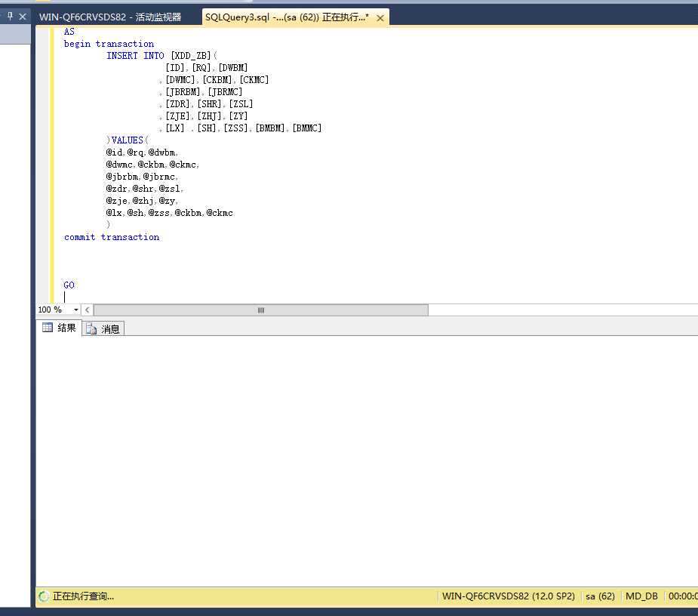Click the @zdr parameter
Image resolution: width=698 pixels, height=616 pixels.
117,189
